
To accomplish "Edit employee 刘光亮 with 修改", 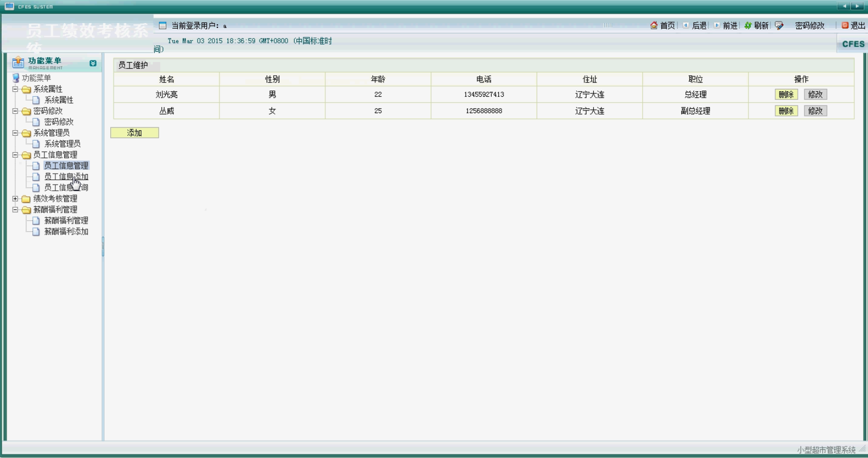I will coord(815,94).
